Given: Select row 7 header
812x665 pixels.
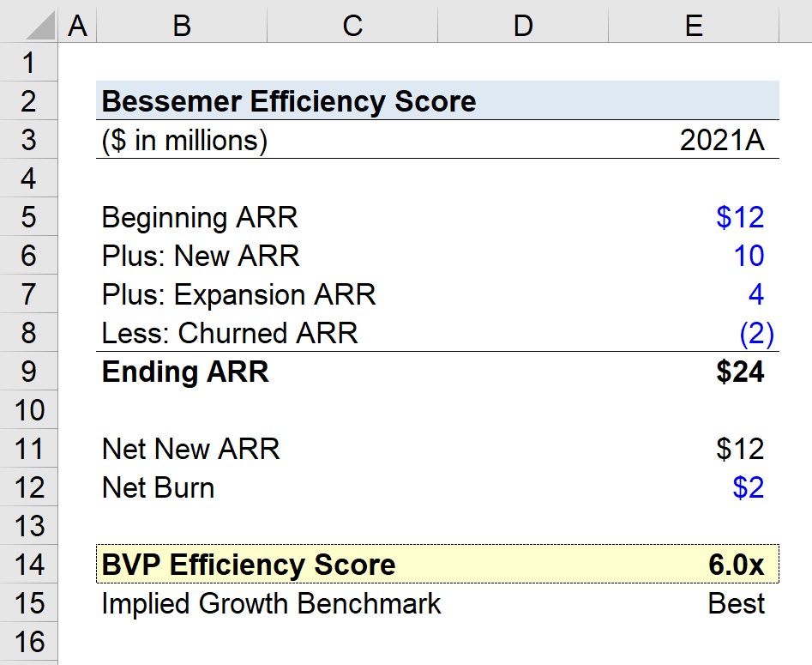Looking at the screenshot, I should (28, 293).
